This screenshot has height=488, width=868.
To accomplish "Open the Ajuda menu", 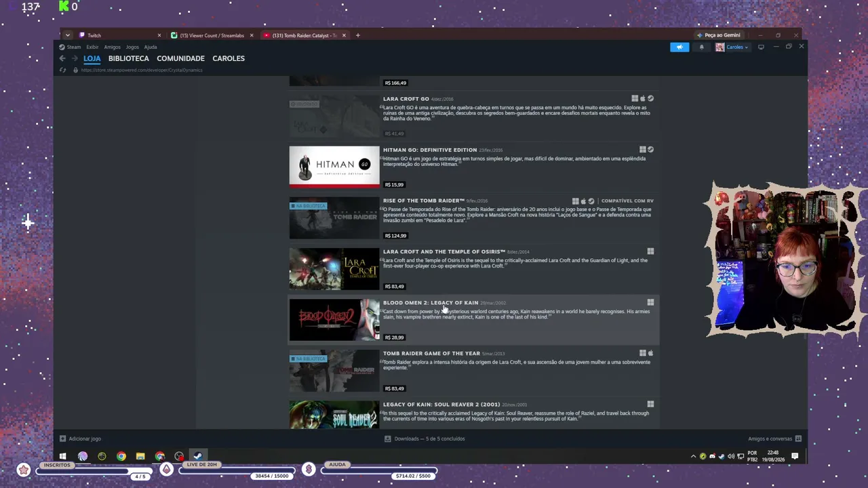I will 151,47.
